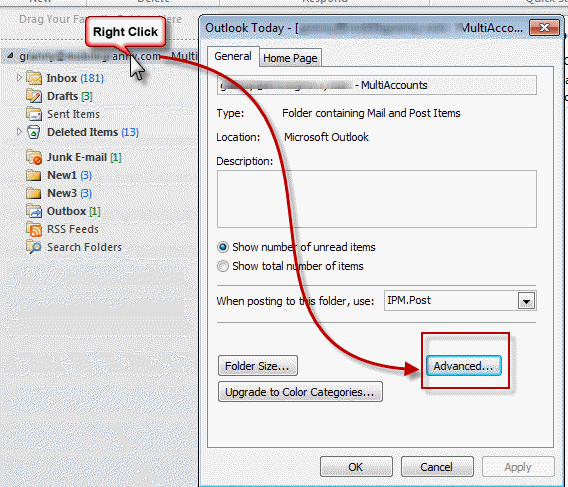Screen dimensions: 568x487
Task: Select the Search Folders label
Action: pos(84,247)
